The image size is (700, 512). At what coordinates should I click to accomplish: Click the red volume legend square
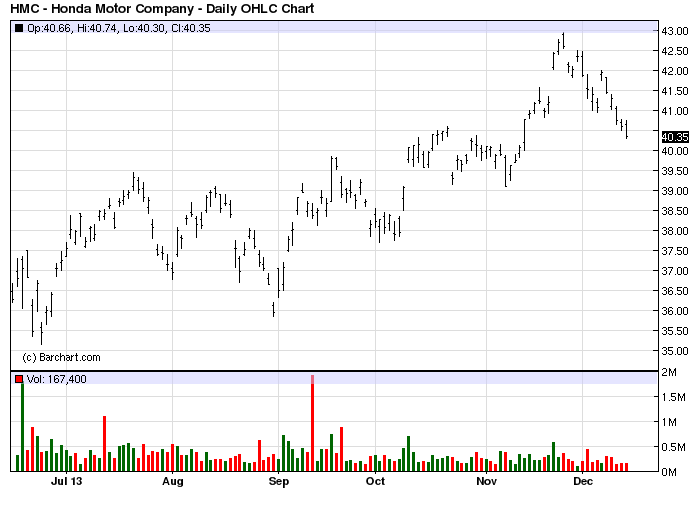pos(19,379)
